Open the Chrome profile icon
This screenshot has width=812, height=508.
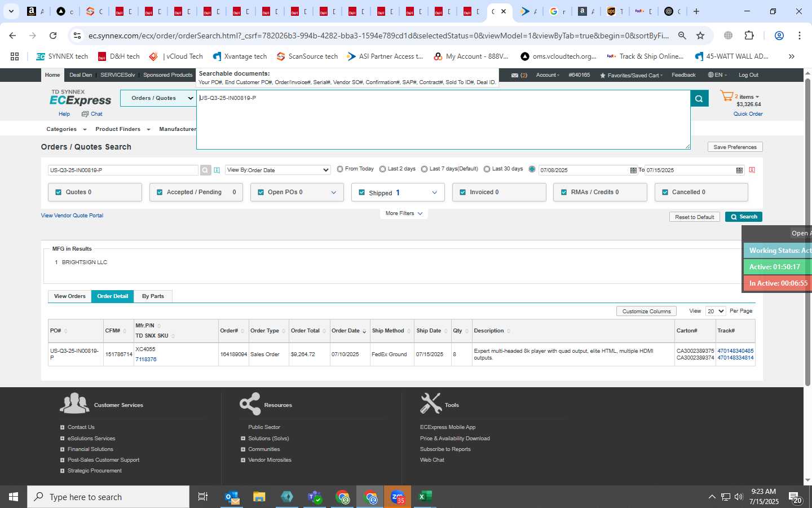779,36
